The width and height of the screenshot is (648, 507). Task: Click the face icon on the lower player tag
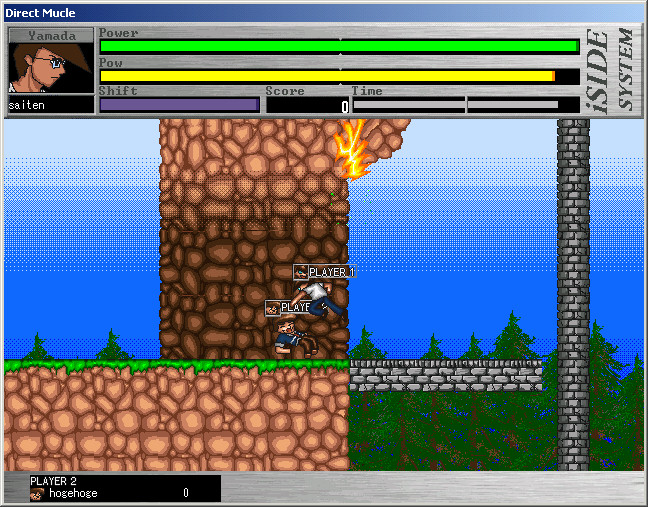(x=272, y=308)
